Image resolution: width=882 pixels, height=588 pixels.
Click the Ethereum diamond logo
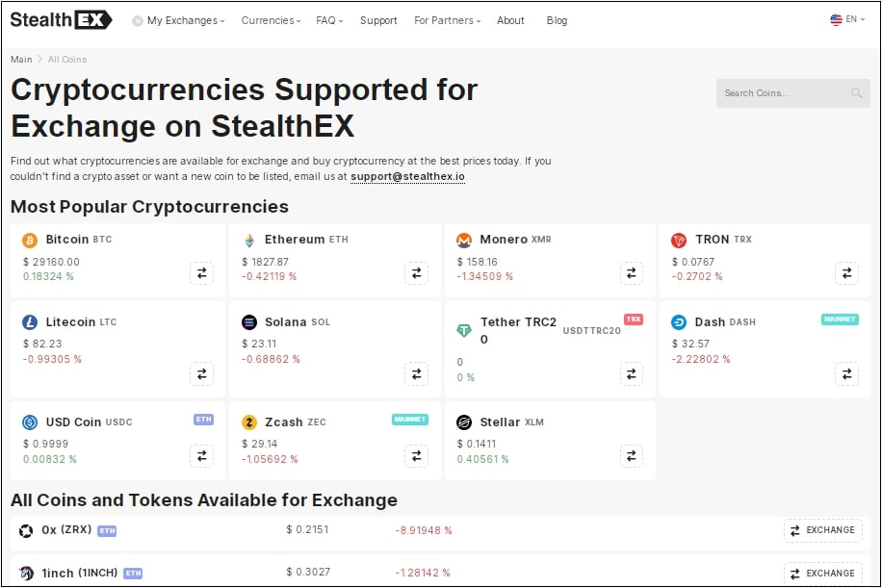(249, 240)
